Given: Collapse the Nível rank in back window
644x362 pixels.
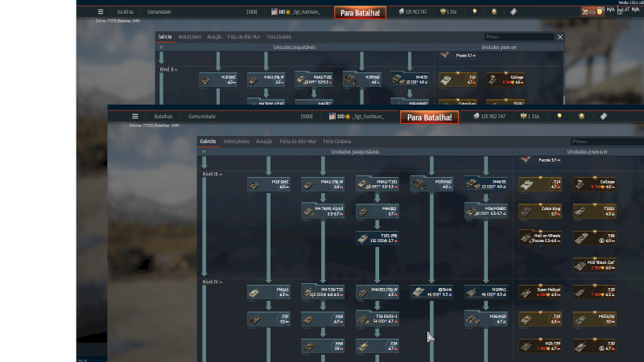Looking at the screenshot, I should 168,70.
